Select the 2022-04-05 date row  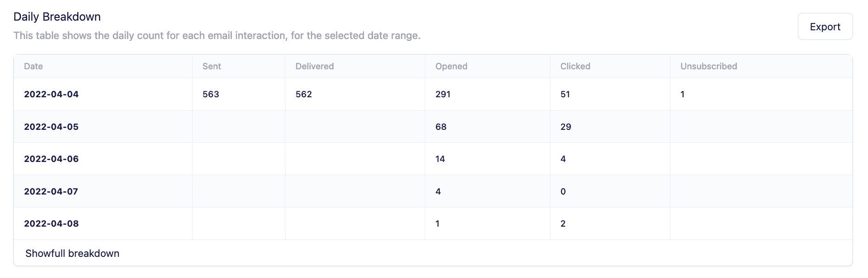coord(51,127)
